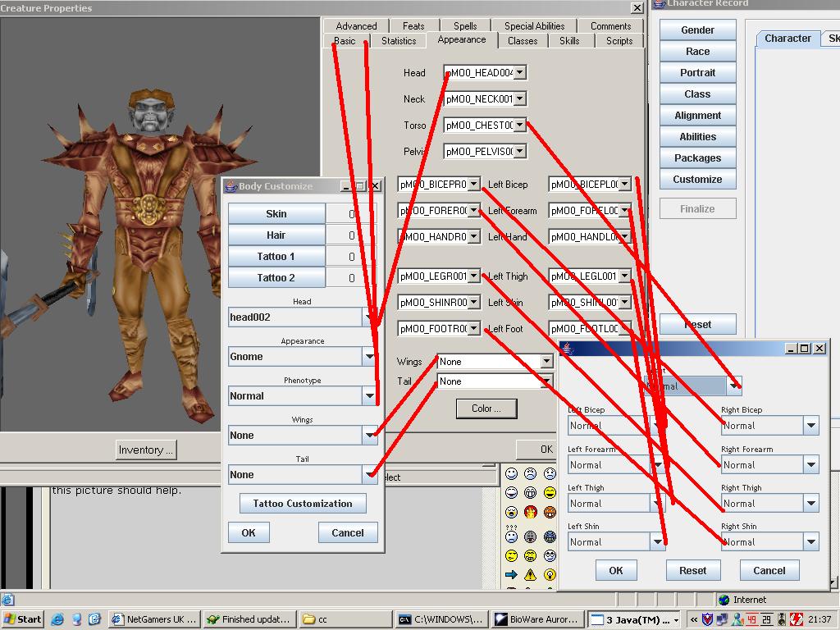Expand the head002 Head dropdown

369,317
